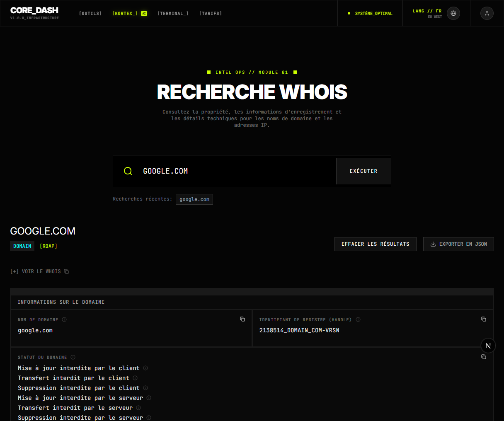Click the LANG // FR label
Image resolution: width=504 pixels, height=421 pixels.
click(427, 11)
